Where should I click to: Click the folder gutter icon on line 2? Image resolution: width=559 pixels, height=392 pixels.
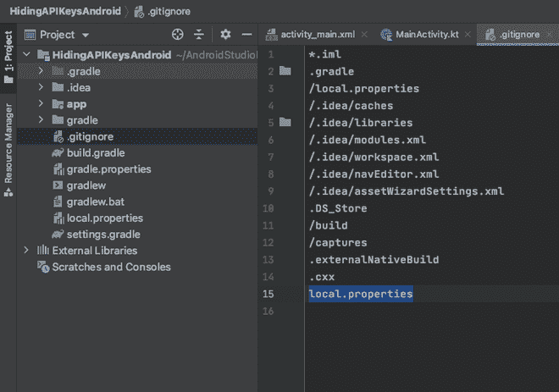(285, 71)
